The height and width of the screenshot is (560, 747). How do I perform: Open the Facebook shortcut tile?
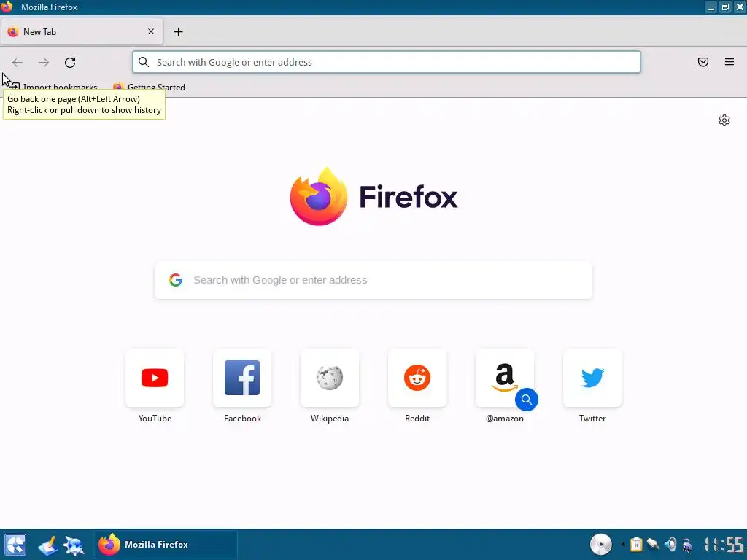(x=242, y=378)
